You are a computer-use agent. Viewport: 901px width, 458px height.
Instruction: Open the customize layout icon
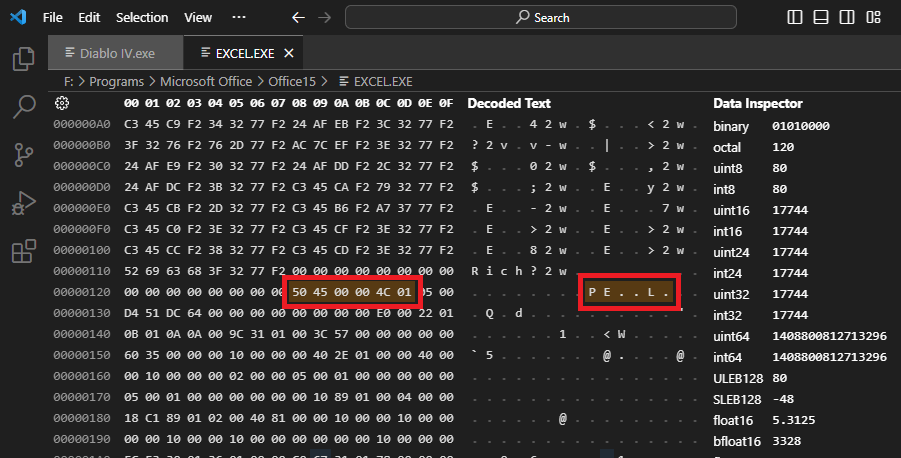pos(873,17)
